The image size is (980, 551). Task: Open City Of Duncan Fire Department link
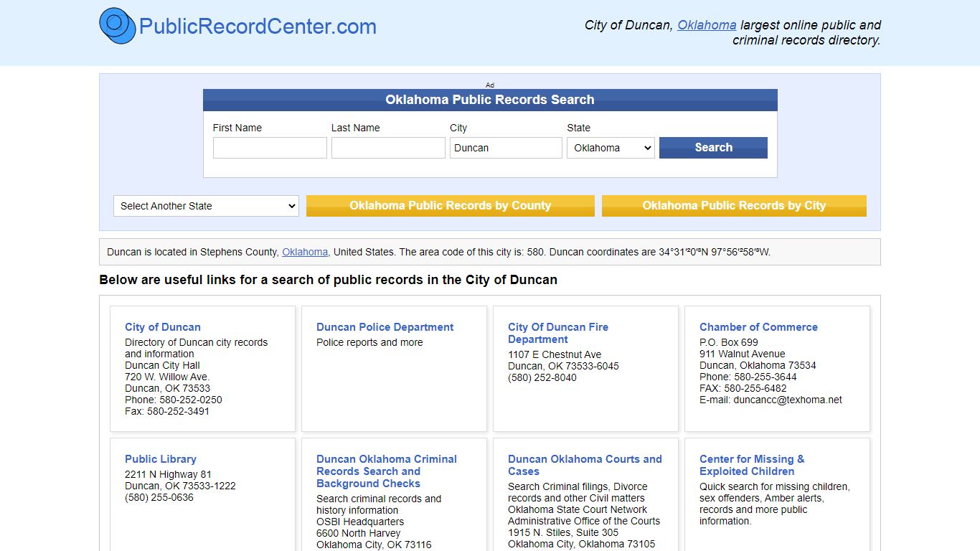[x=558, y=333]
